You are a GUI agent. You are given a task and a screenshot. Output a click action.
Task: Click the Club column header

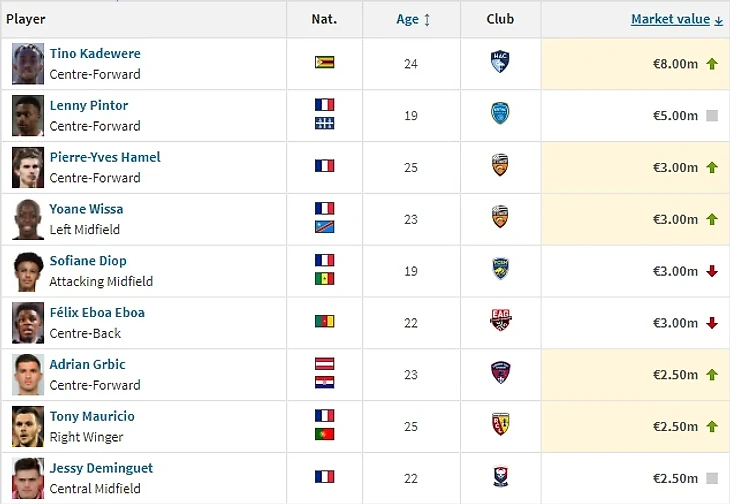tap(500, 19)
